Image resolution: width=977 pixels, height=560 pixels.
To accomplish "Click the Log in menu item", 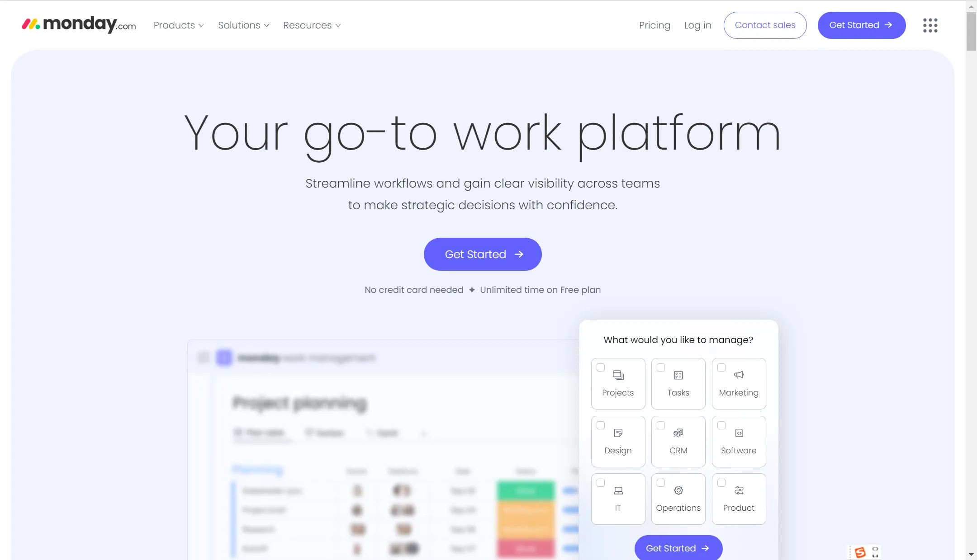I will [x=697, y=25].
